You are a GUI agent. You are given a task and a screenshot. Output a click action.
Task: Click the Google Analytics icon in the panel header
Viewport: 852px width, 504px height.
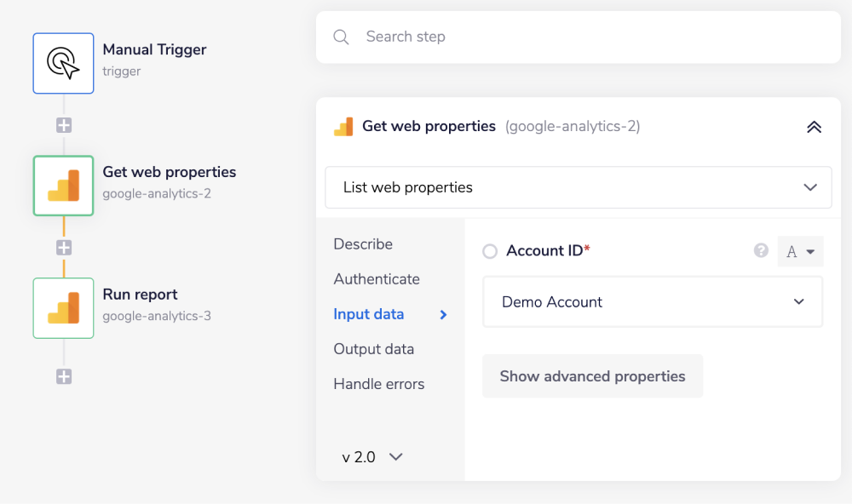(x=343, y=125)
